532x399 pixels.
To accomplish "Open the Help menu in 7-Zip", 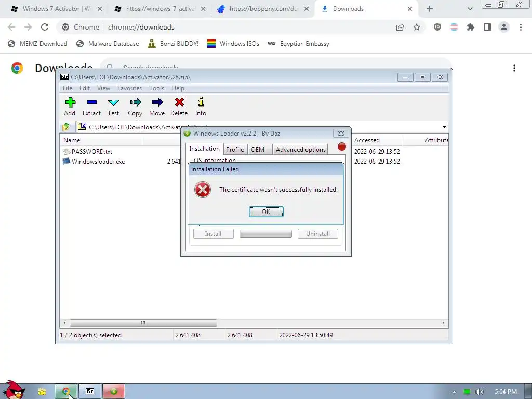I will pos(178,88).
